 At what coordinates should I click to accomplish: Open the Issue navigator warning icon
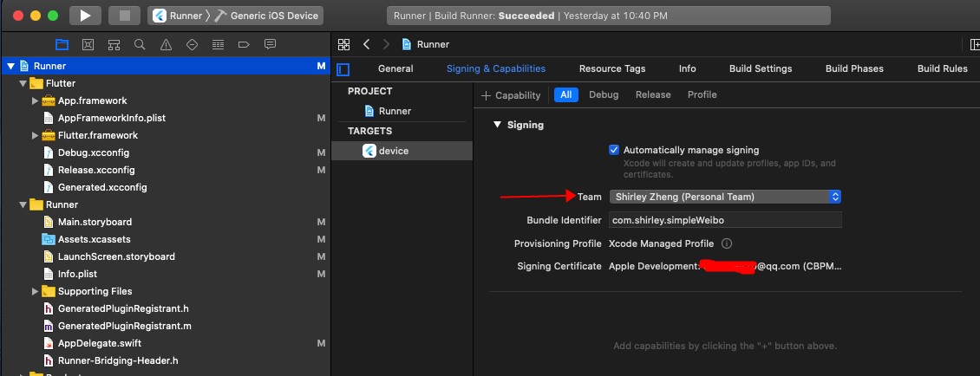[166, 44]
